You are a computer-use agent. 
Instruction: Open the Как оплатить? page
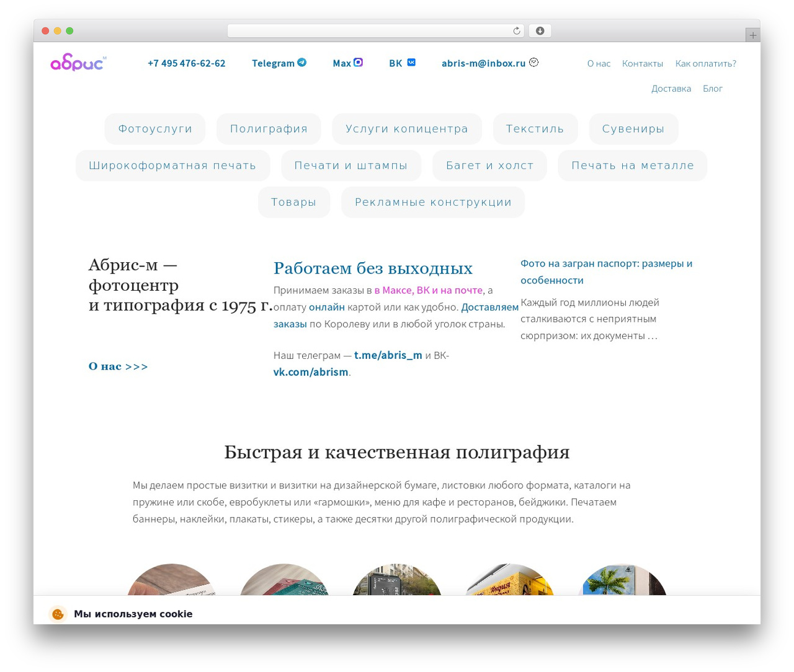(x=706, y=63)
